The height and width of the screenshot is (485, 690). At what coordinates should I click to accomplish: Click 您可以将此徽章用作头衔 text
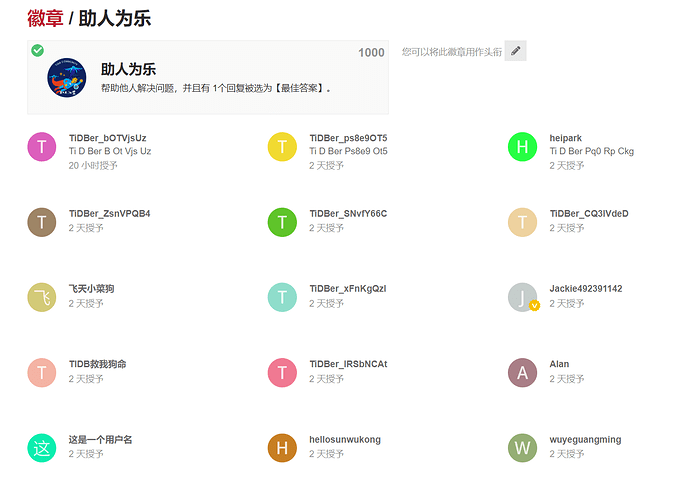click(x=451, y=52)
